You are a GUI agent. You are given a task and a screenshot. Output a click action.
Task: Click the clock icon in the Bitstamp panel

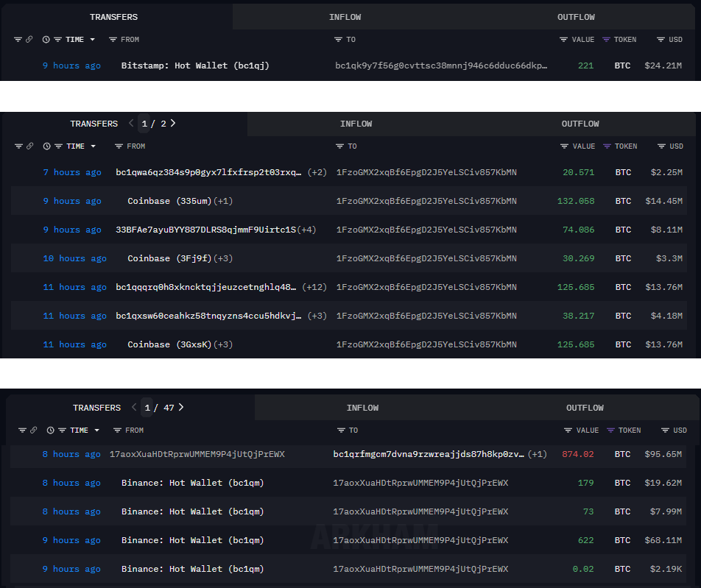click(x=46, y=39)
